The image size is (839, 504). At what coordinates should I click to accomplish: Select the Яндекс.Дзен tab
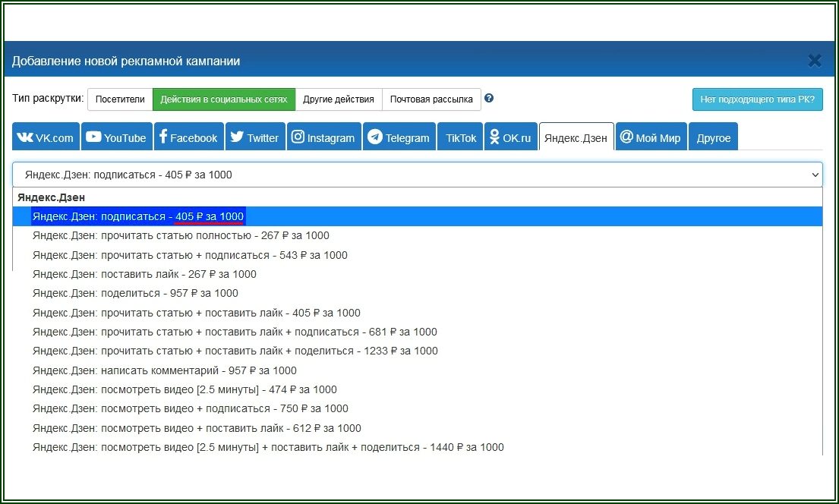576,137
